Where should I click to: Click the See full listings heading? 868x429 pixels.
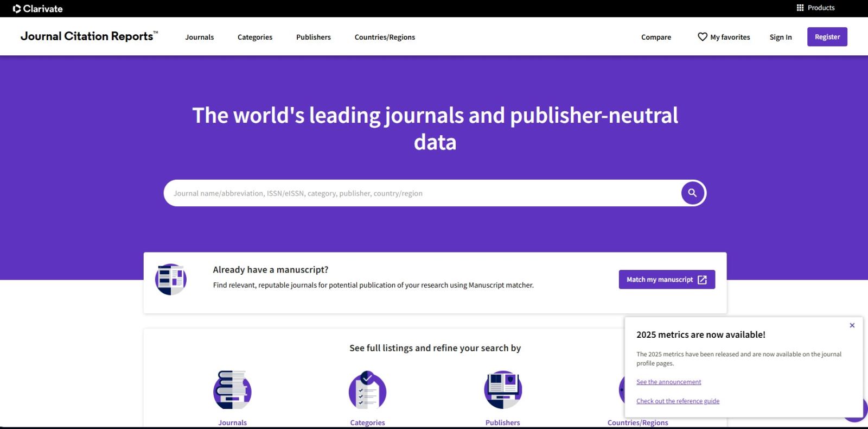pyautogui.click(x=435, y=348)
